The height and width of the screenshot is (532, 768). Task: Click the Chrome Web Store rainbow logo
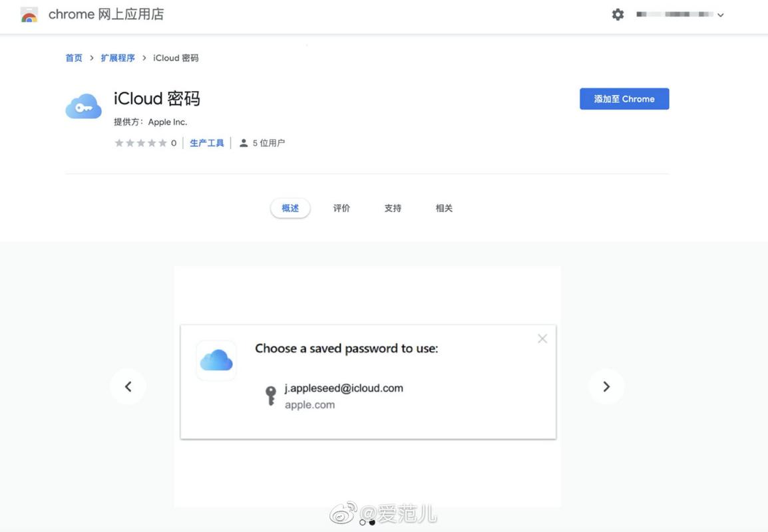coord(29,15)
